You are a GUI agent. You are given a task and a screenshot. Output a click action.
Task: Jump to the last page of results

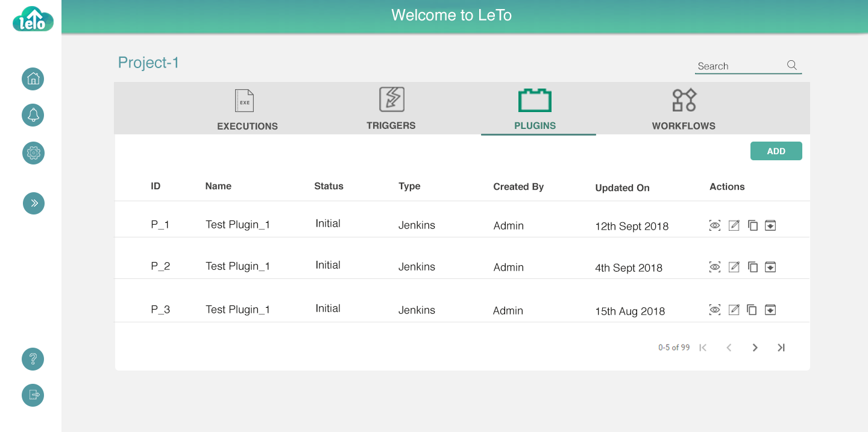tap(781, 348)
